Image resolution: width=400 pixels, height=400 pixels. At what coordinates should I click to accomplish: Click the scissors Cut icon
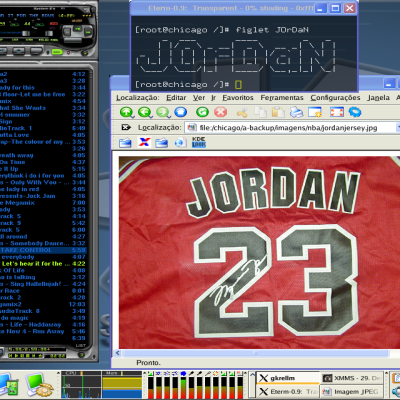(x=242, y=112)
